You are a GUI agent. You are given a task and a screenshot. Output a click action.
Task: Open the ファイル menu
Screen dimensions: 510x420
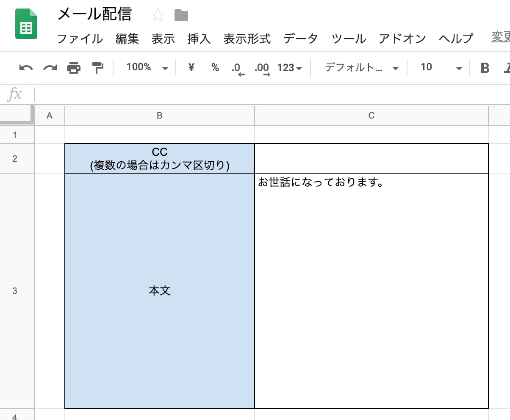tap(80, 39)
